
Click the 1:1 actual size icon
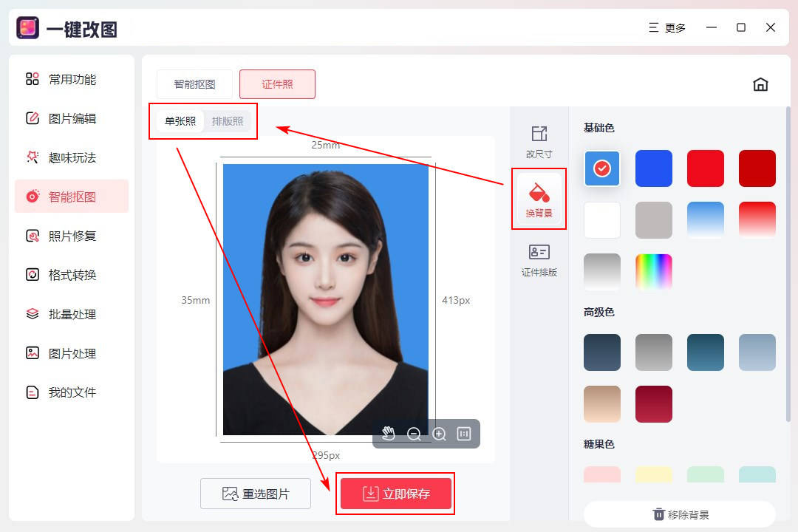[463, 434]
